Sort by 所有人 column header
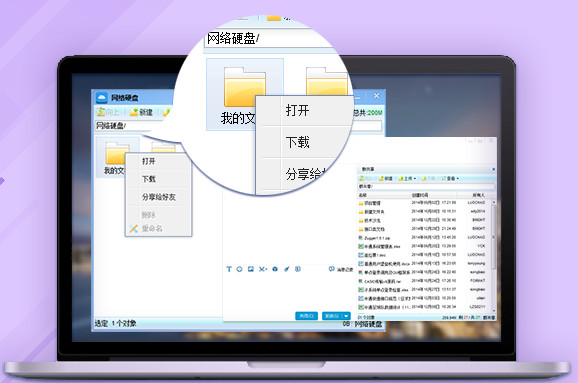Image resolution: width=578 pixels, height=383 pixels. [478, 195]
